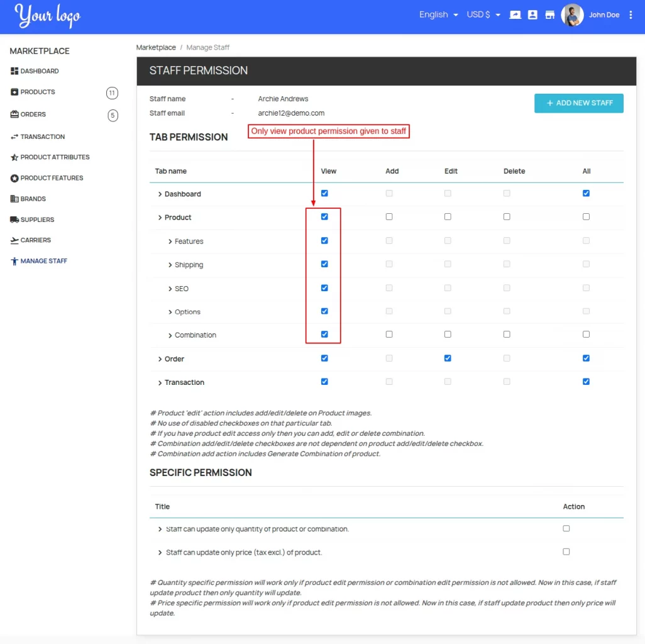Expand the Product row chevron
The width and height of the screenshot is (645, 644).
(x=160, y=218)
